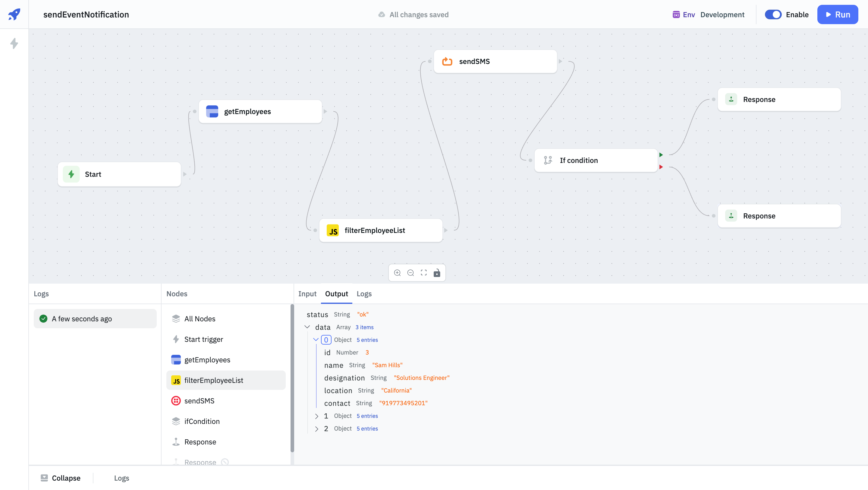Image resolution: width=868 pixels, height=490 pixels.
Task: Click the Run button to execute workflow
Action: [x=838, y=14]
